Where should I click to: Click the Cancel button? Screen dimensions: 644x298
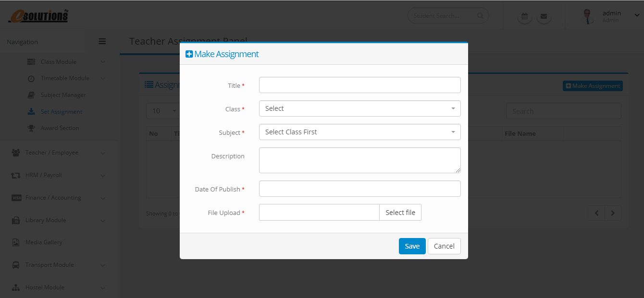tap(444, 246)
